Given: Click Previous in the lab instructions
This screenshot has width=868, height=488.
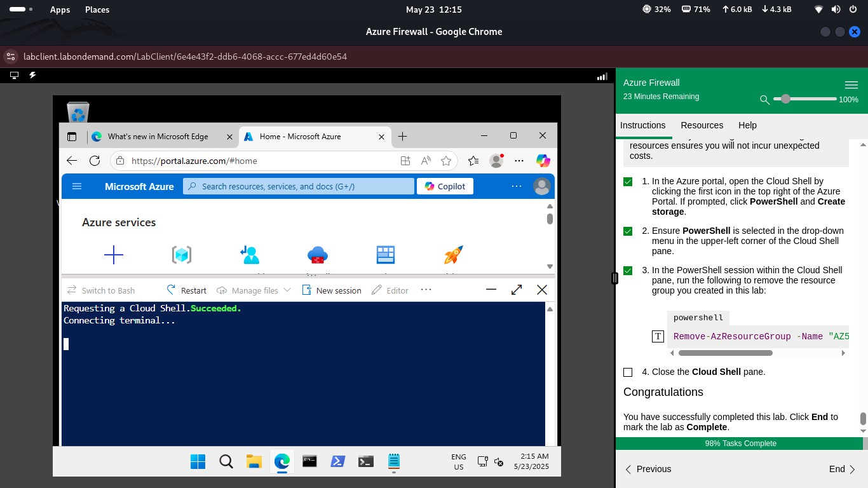Looking at the screenshot, I should 653,469.
